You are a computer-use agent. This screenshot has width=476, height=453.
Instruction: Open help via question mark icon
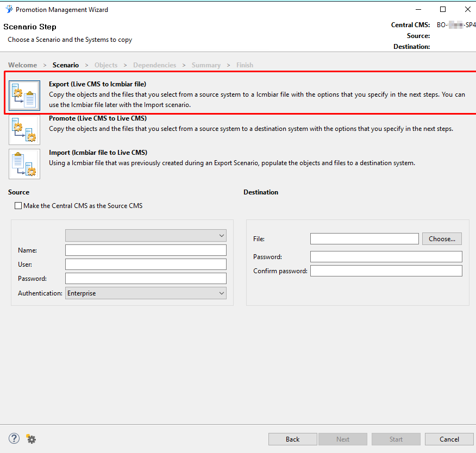click(x=14, y=438)
